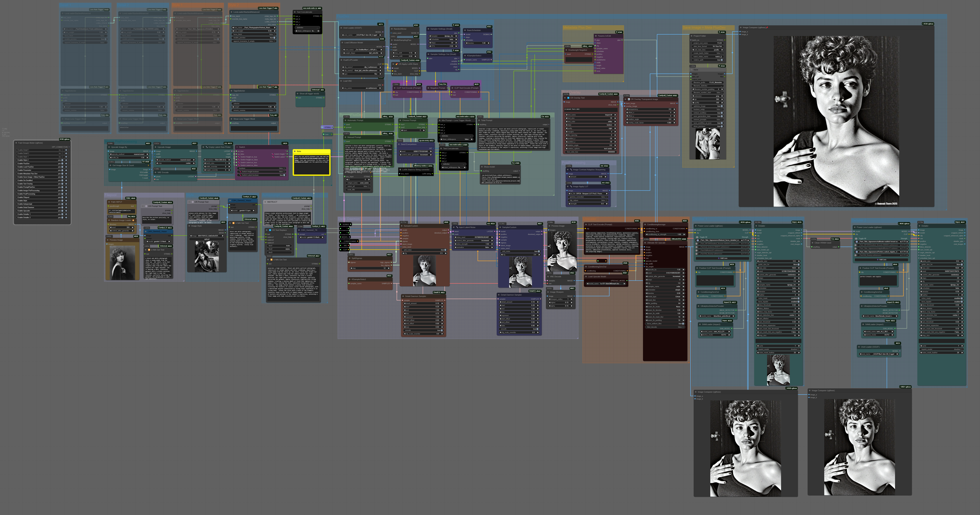Click Add Lora in Detailer 1 Power Lora Loader
The width and height of the screenshot is (980, 515).
tap(722, 258)
